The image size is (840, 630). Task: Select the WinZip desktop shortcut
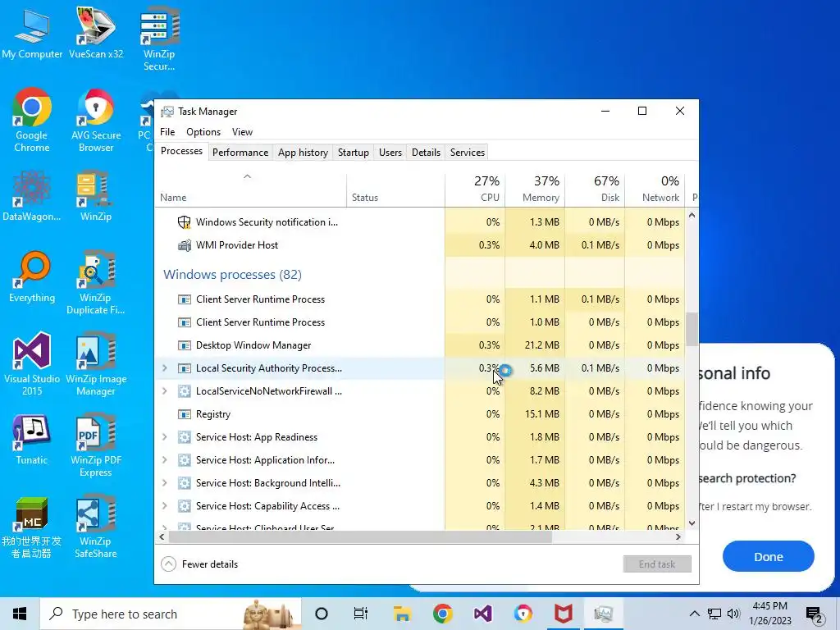pyautogui.click(x=96, y=196)
